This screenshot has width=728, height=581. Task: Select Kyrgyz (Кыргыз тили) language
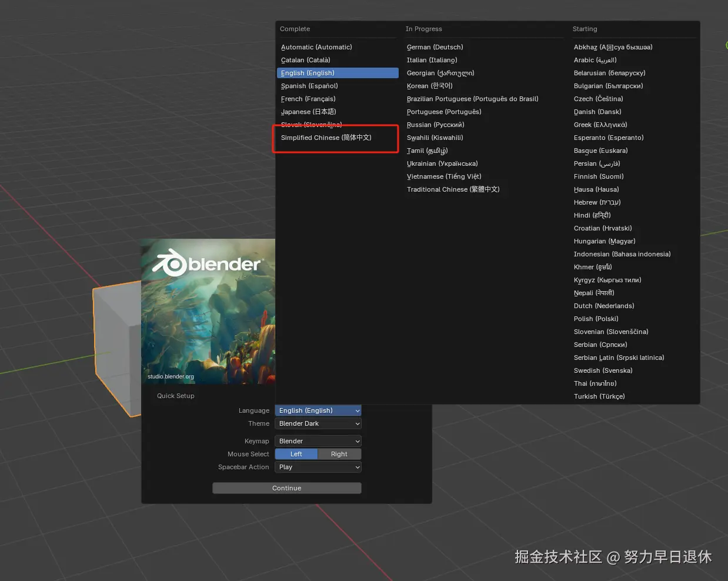634,280
